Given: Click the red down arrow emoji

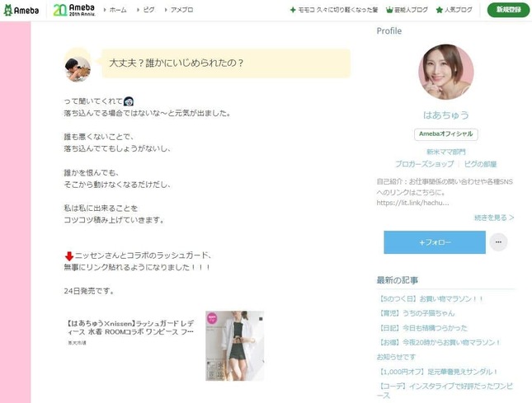Looking at the screenshot, I should [68, 256].
